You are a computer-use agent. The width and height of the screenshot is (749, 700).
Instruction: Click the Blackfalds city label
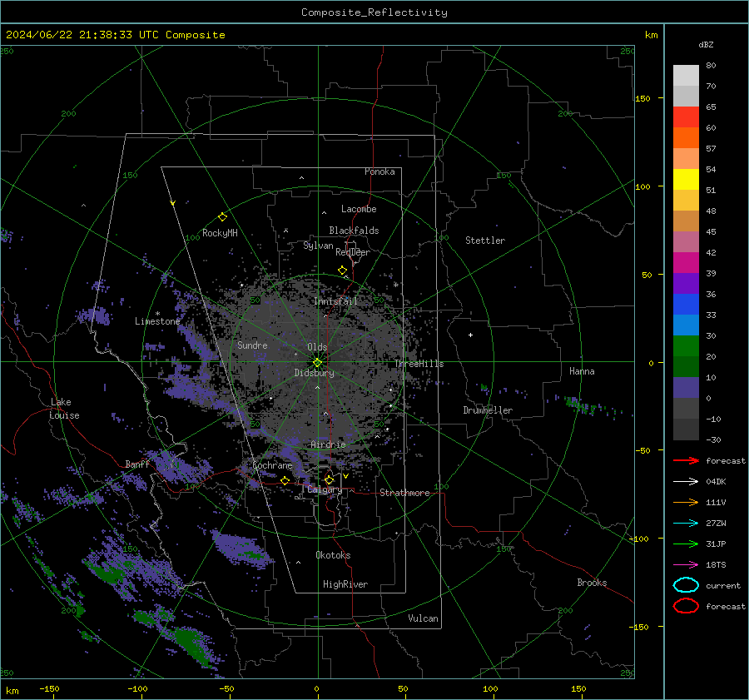pos(354,231)
